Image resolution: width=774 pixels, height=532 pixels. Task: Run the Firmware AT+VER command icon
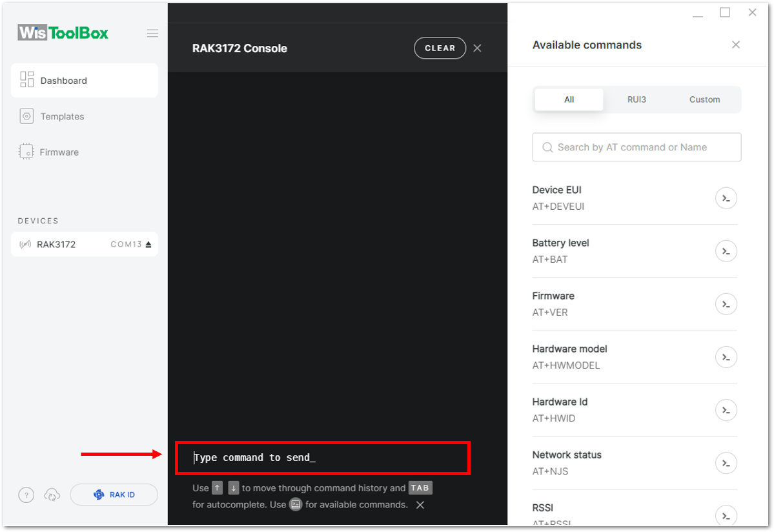pos(726,304)
